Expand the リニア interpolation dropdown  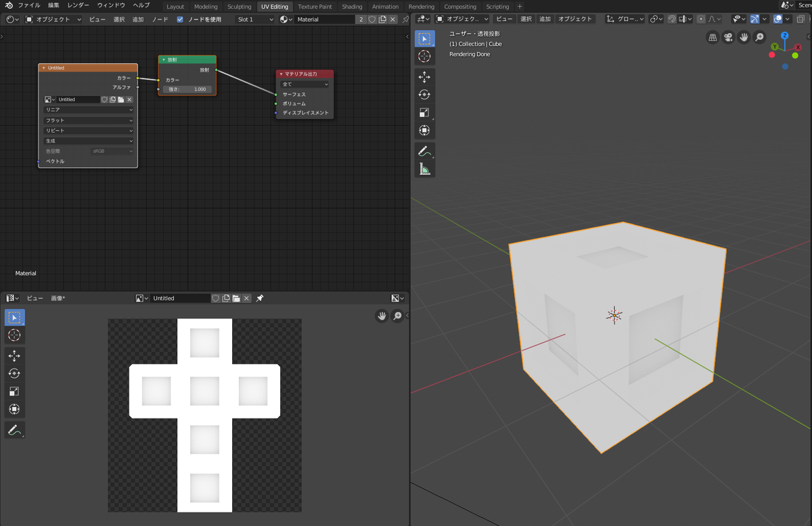click(x=89, y=110)
